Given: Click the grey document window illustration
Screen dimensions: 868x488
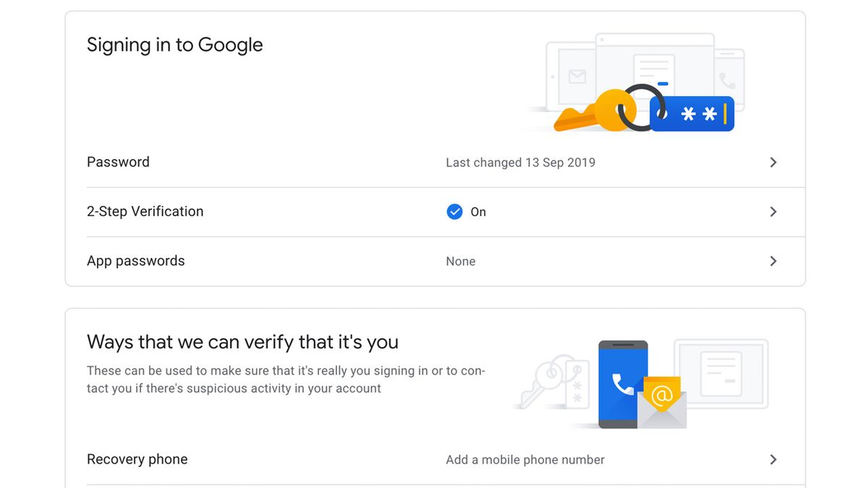Looking at the screenshot, I should (721, 374).
